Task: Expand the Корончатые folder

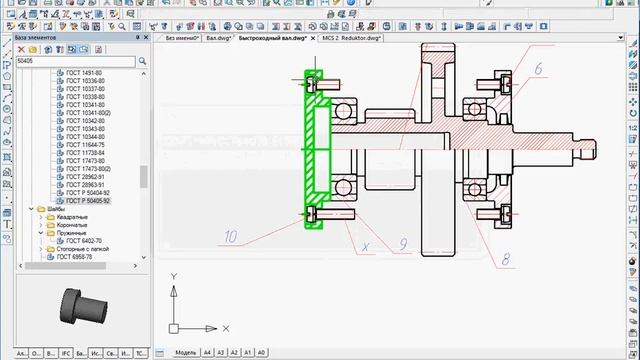Action: (41, 225)
